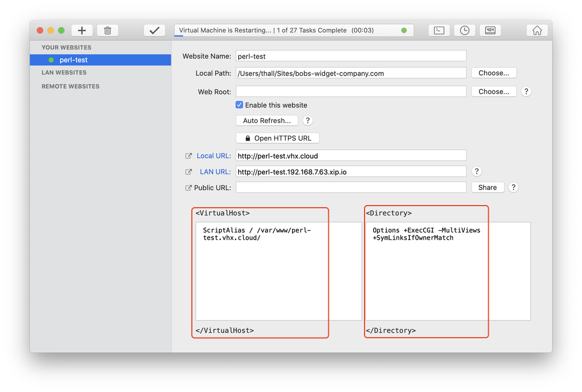Focus the empty Public URL field
Screen dimensions: 582x392
point(351,187)
